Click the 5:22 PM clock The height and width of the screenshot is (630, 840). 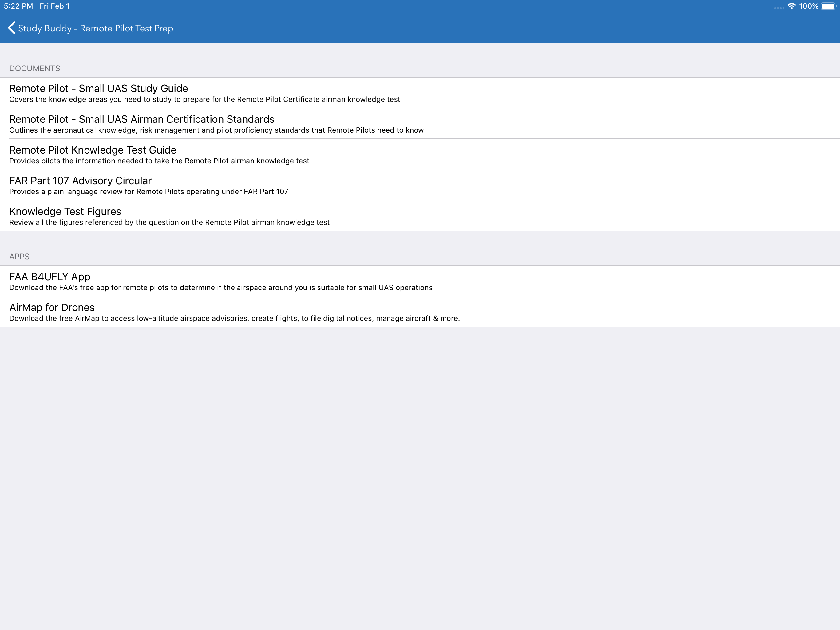(x=18, y=6)
